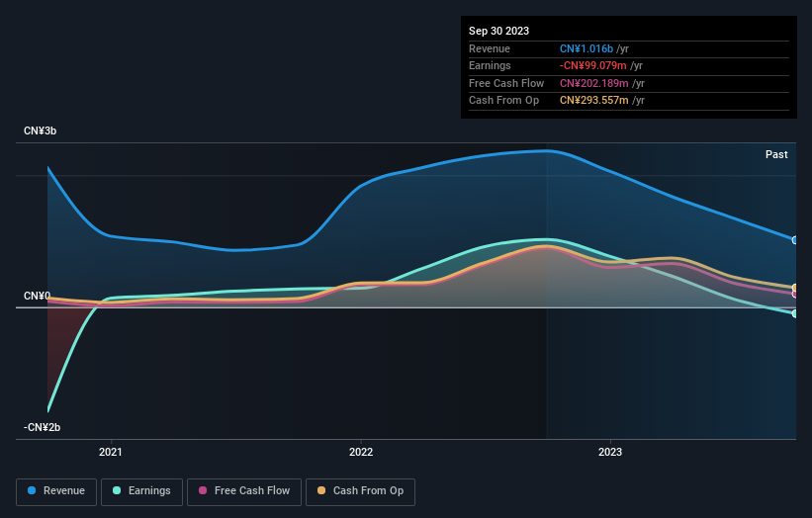The image size is (812, 518).
Task: Click the Earnings row label in tooltip
Action: click(490, 65)
